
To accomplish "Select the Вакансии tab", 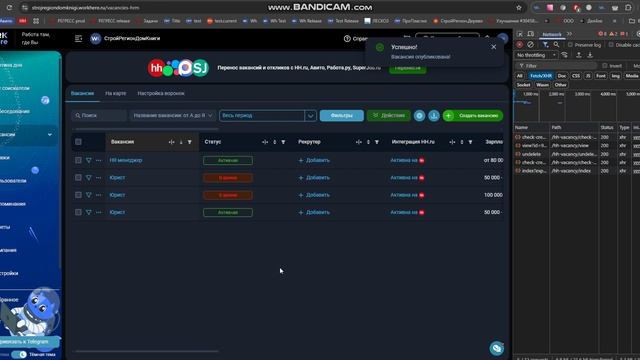I will 82,93.
